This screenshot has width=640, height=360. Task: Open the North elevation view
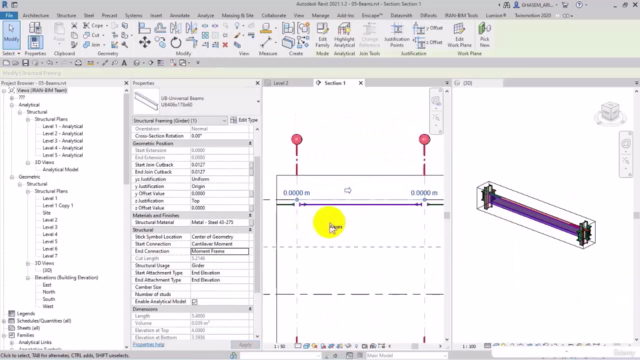point(49,292)
